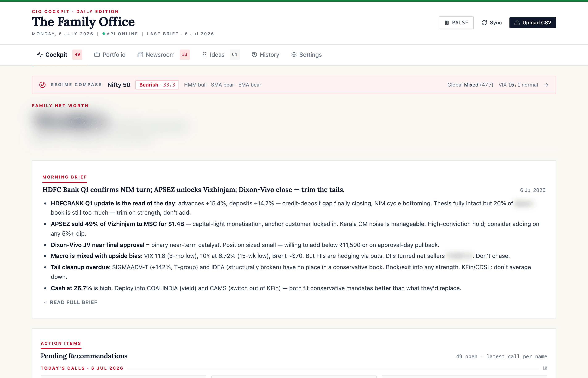This screenshot has width=588, height=378.
Task: Click the Sync refresh icon
Action: pos(484,23)
